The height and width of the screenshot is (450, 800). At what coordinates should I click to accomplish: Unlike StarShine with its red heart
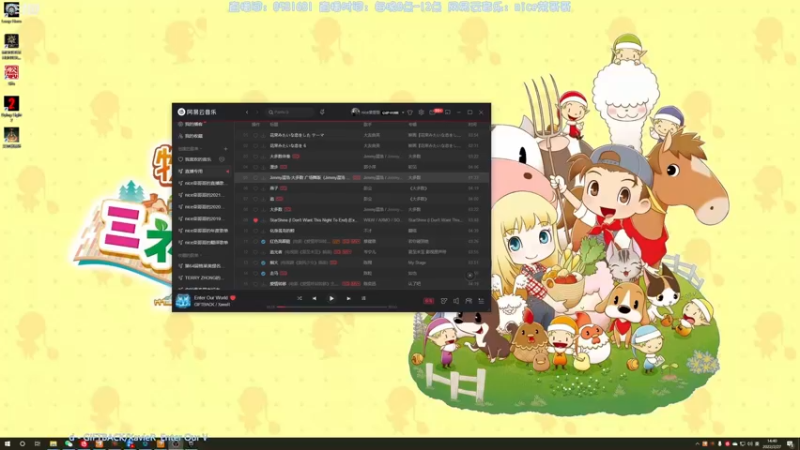point(256,220)
